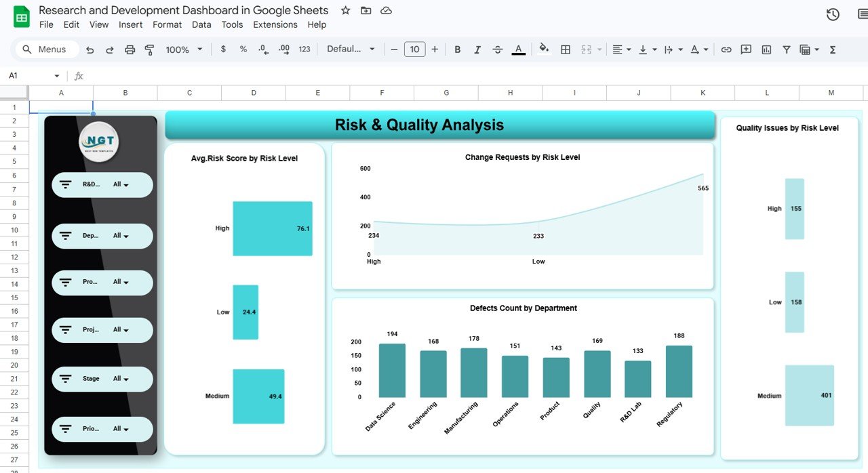Toggle strikethrough formatting

point(498,49)
